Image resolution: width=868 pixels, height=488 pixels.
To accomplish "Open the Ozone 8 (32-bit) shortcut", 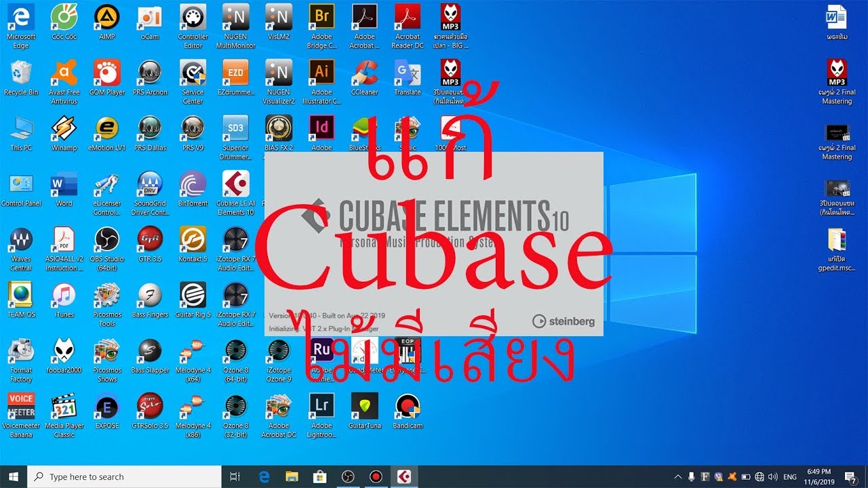I will coord(235,415).
